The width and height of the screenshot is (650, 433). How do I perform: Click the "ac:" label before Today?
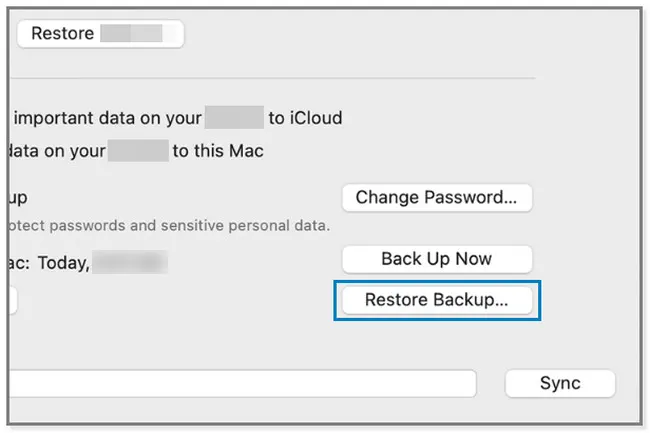point(19,263)
